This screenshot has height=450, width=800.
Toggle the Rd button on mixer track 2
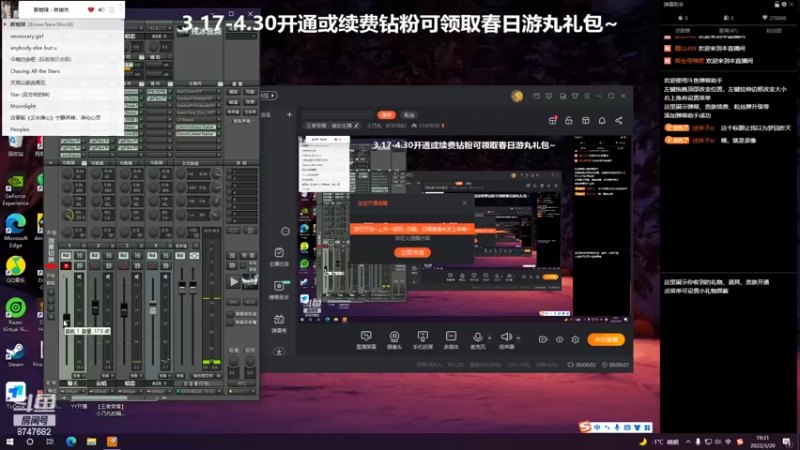click(94, 255)
